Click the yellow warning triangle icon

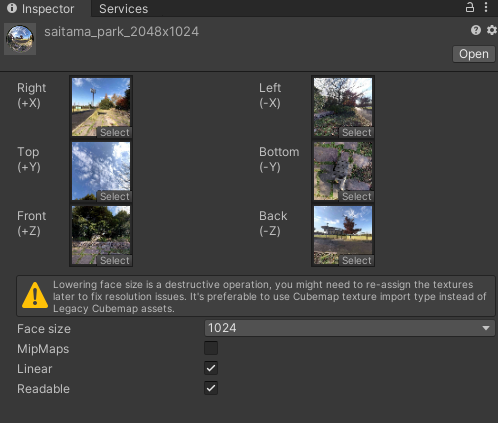35,295
